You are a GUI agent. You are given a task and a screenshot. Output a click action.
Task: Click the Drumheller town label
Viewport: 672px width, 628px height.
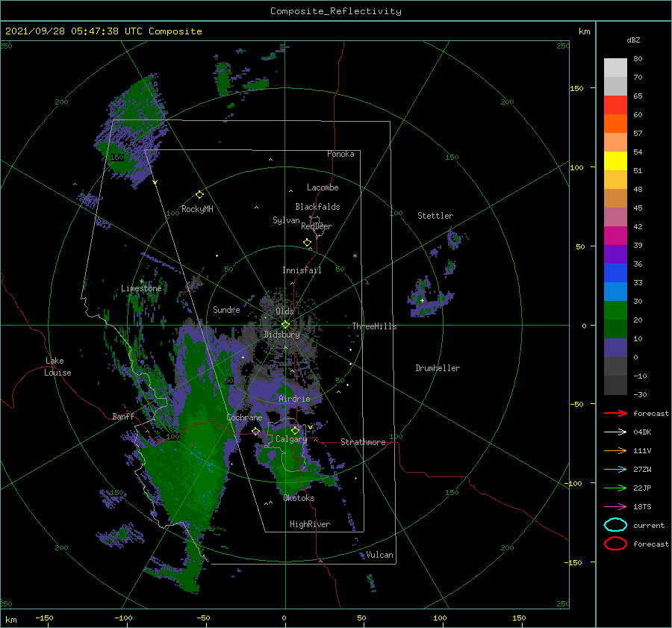point(437,368)
